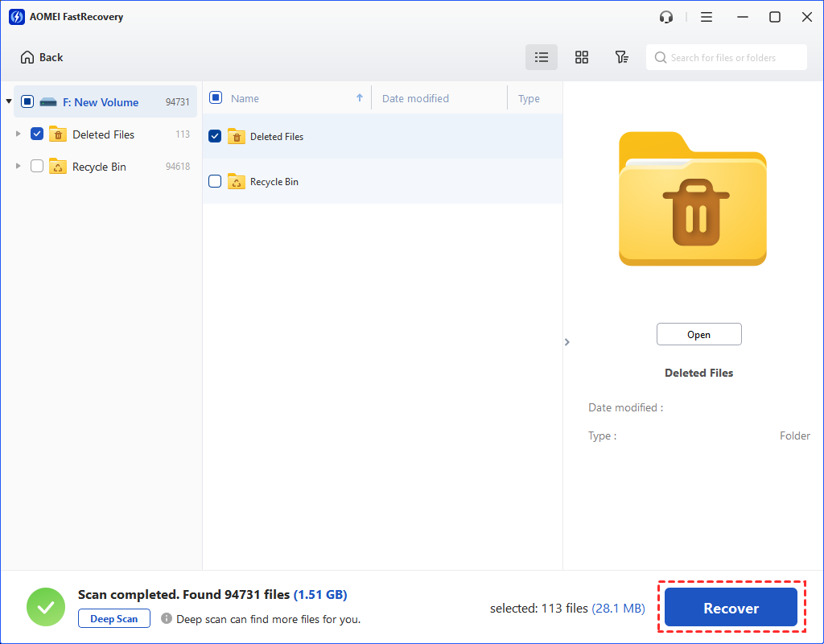Switch to list view layout

[x=542, y=57]
